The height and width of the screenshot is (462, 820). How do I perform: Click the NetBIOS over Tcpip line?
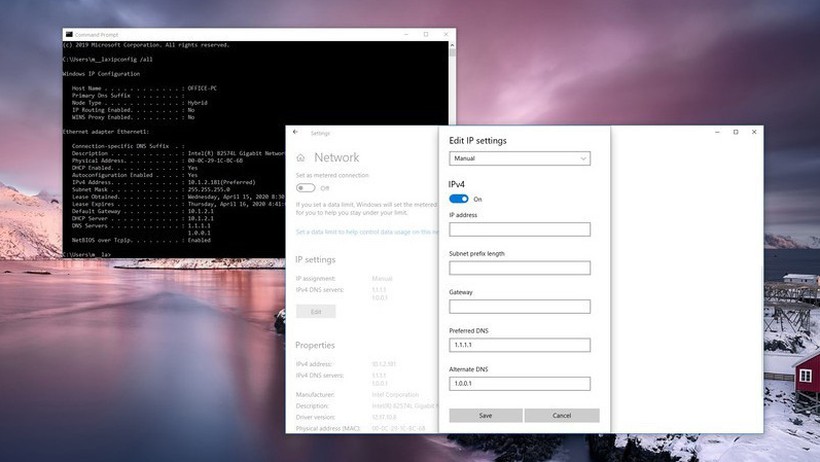(141, 240)
